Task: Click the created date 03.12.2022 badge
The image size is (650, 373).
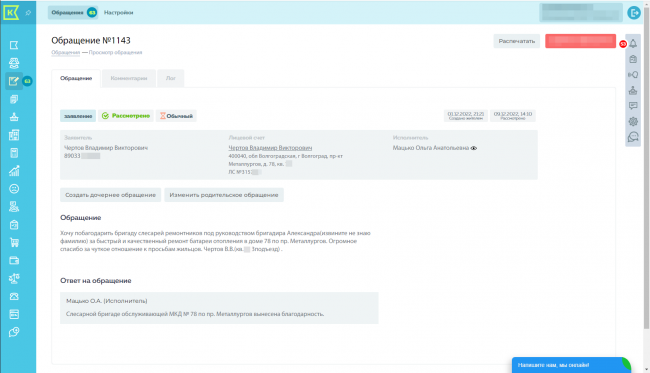Action: (466, 116)
